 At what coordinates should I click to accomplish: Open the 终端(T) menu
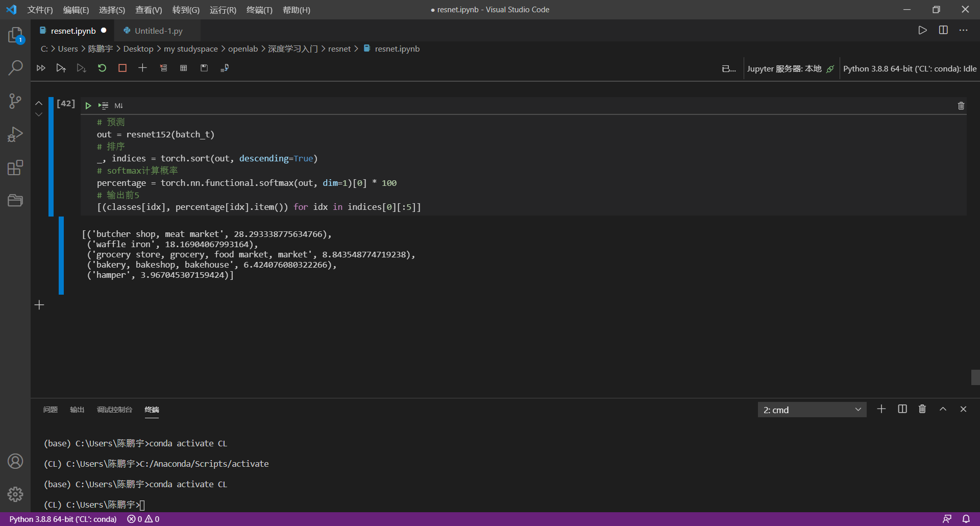click(x=259, y=10)
